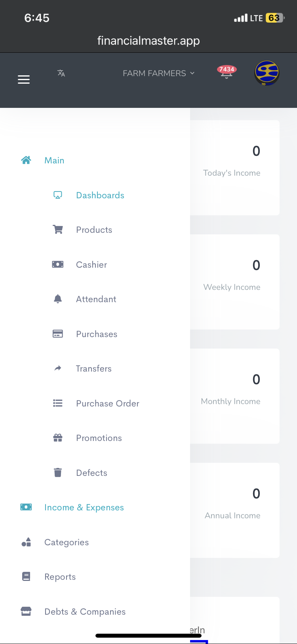This screenshot has width=297, height=644.
Task: Open the Purchases menu item
Action: point(96,334)
